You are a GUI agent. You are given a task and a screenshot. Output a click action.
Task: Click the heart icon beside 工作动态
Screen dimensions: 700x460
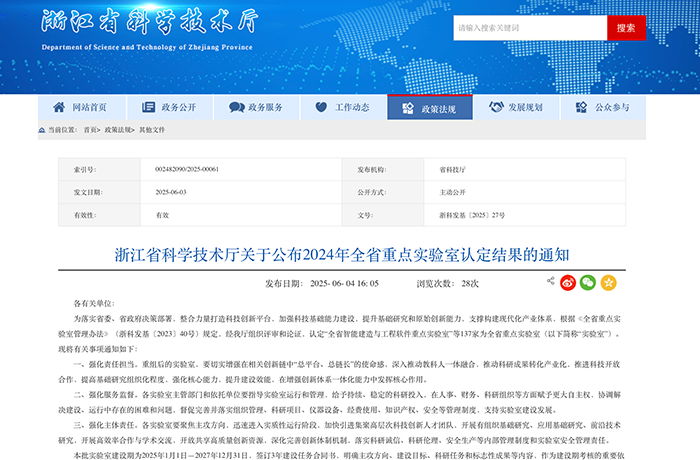321,107
